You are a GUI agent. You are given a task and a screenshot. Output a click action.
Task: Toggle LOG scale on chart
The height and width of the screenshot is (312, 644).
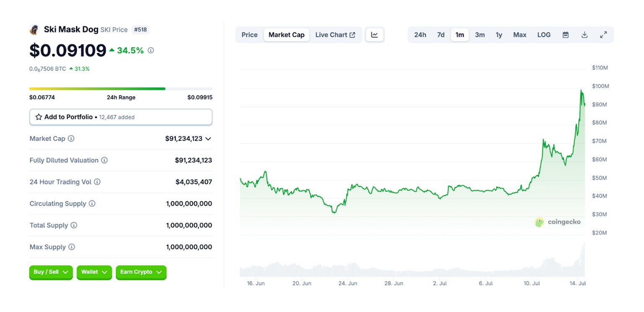[544, 35]
